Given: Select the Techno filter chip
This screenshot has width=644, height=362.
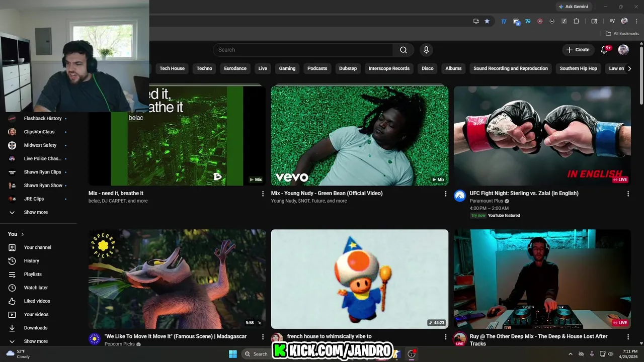Looking at the screenshot, I should [204, 68].
